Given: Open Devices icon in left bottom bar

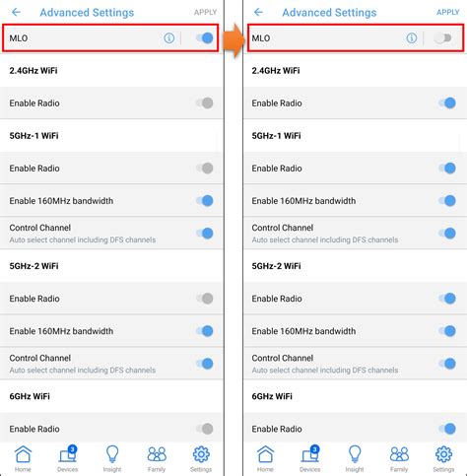Looking at the screenshot, I should click(x=68, y=454).
